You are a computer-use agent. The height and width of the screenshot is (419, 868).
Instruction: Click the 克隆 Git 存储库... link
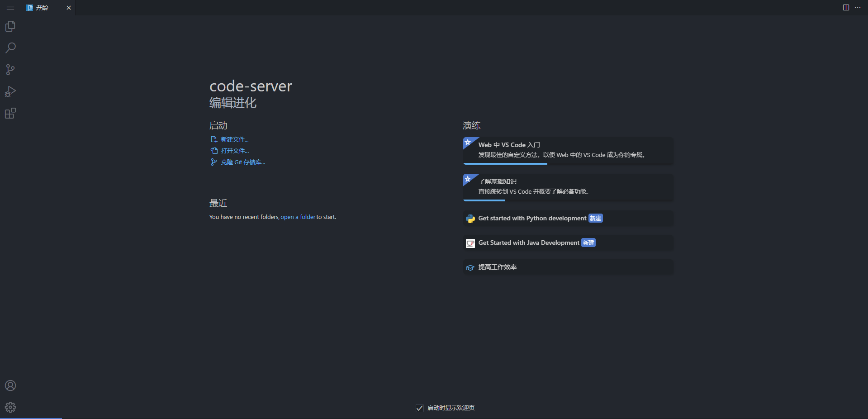(x=243, y=162)
